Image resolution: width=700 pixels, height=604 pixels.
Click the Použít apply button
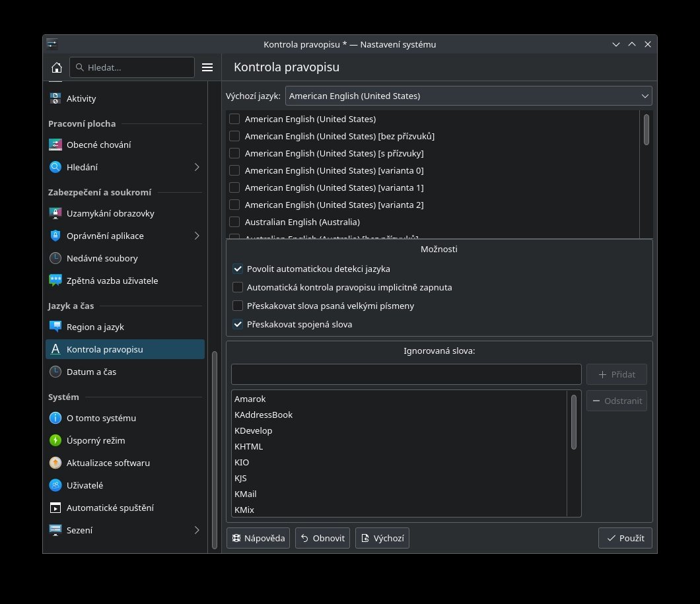pos(625,538)
